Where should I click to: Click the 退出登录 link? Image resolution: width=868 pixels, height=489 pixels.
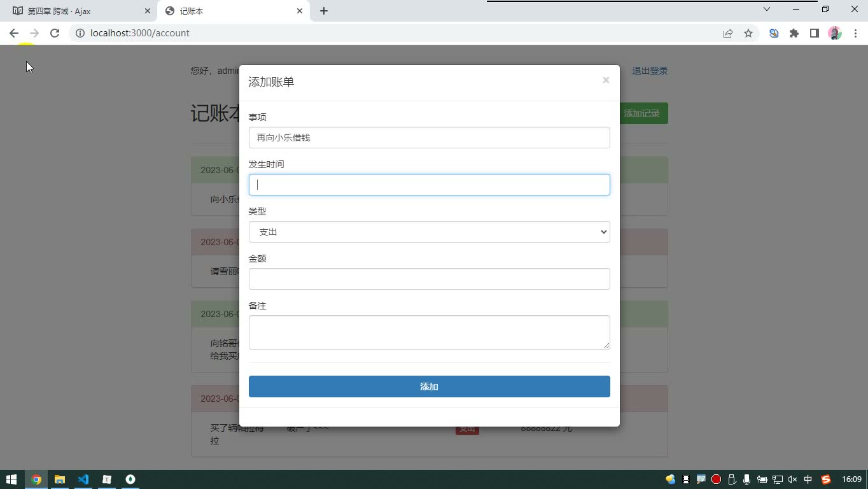(650, 71)
